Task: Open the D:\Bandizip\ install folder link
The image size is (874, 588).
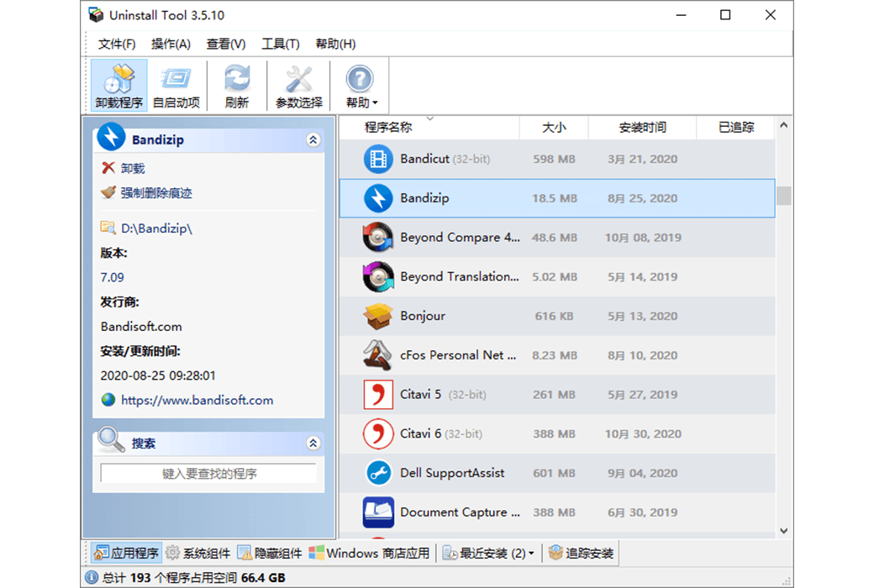Action: tap(156, 228)
